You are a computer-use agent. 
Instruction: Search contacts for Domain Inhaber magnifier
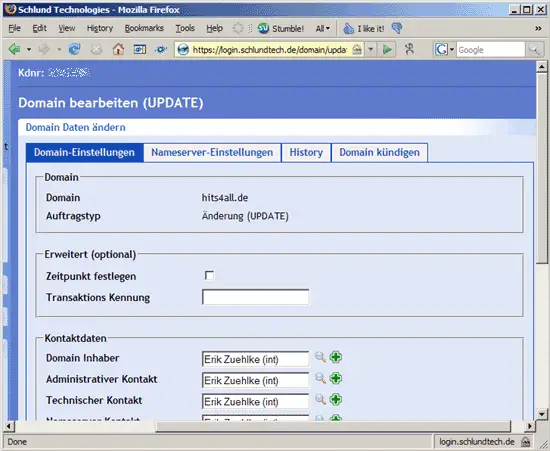(320, 357)
